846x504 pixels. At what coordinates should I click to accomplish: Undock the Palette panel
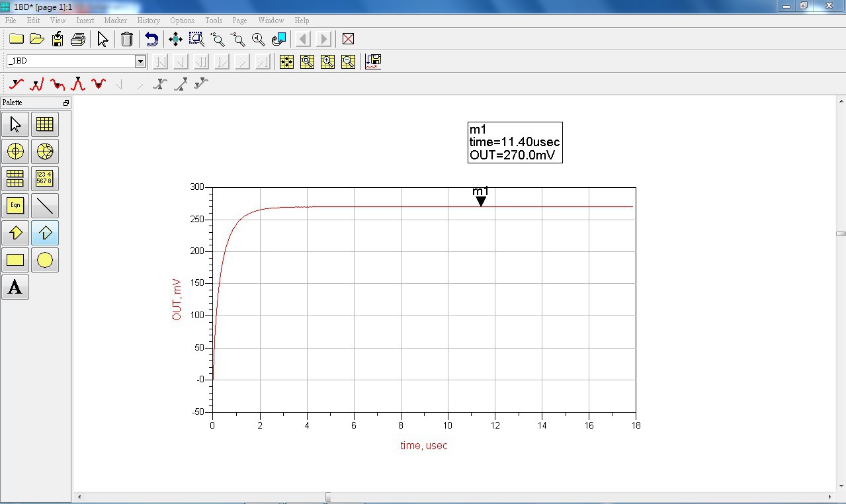pyautogui.click(x=66, y=103)
